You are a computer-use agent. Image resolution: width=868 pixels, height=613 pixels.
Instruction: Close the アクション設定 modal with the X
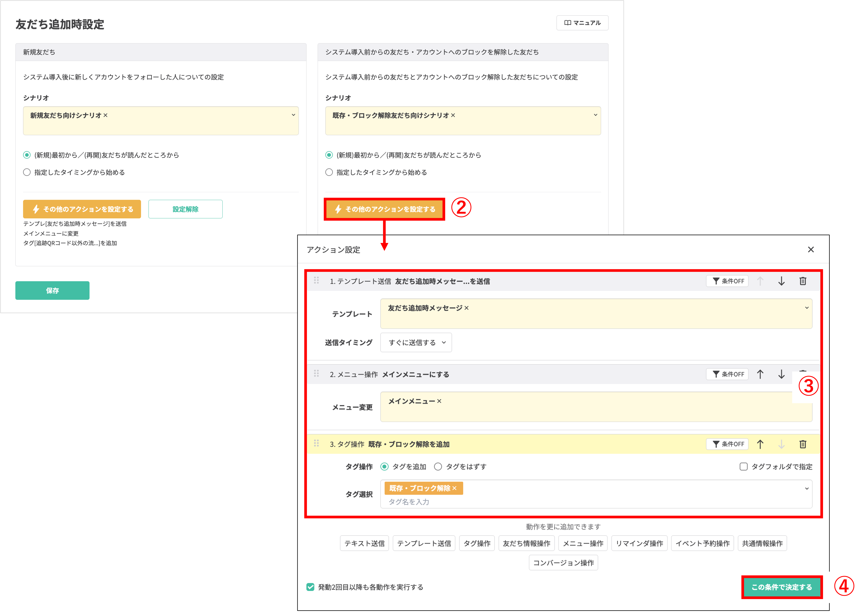coord(811,250)
